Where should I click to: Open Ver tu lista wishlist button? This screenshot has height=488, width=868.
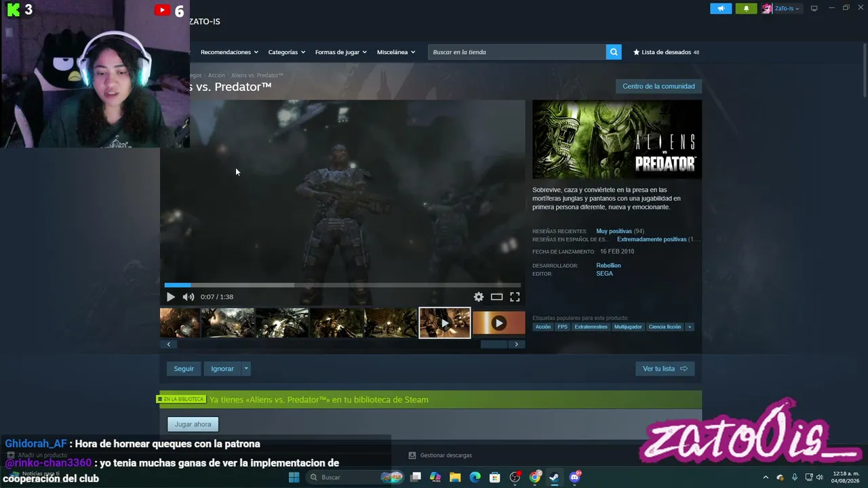pyautogui.click(x=665, y=369)
